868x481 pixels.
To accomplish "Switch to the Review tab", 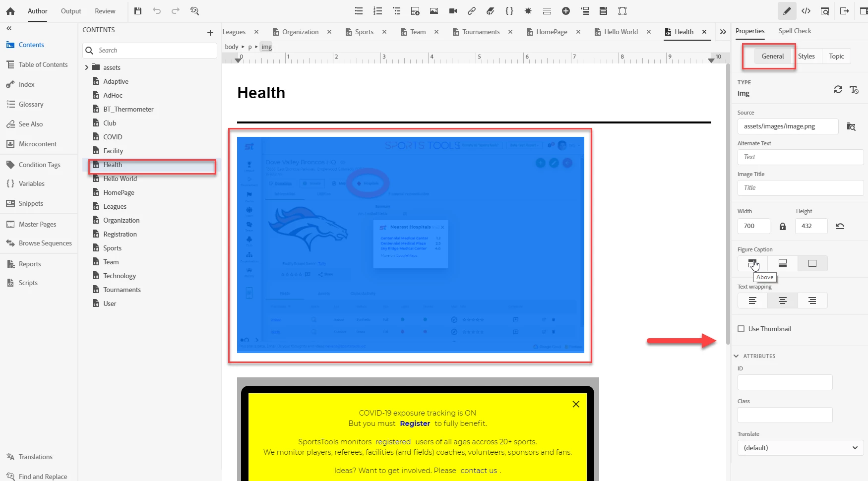I will [105, 11].
